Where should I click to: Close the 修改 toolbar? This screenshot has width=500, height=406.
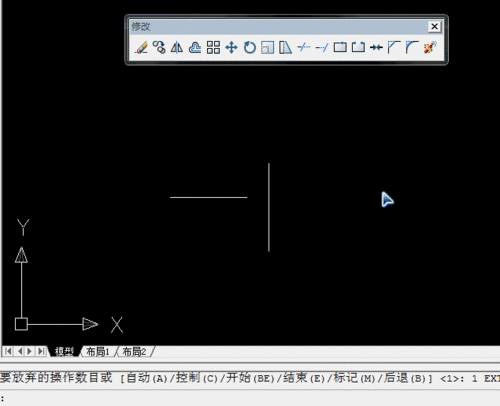434,26
